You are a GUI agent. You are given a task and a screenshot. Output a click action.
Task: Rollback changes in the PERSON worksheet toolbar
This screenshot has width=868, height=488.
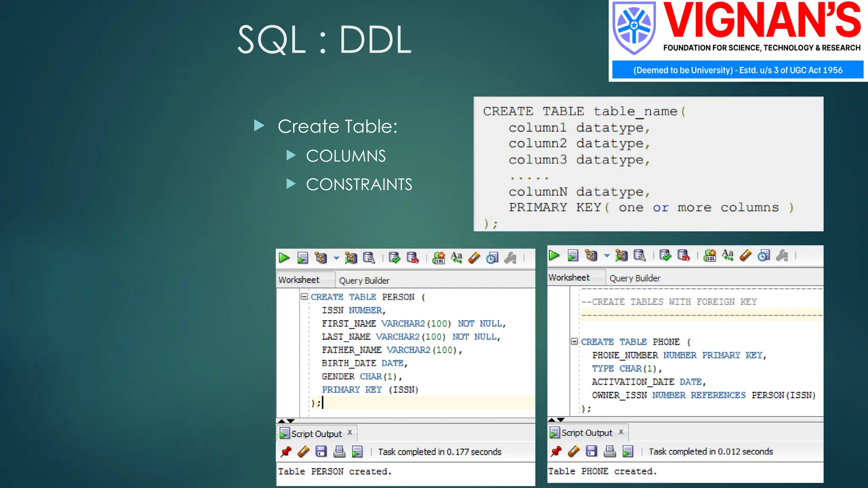[x=413, y=258]
